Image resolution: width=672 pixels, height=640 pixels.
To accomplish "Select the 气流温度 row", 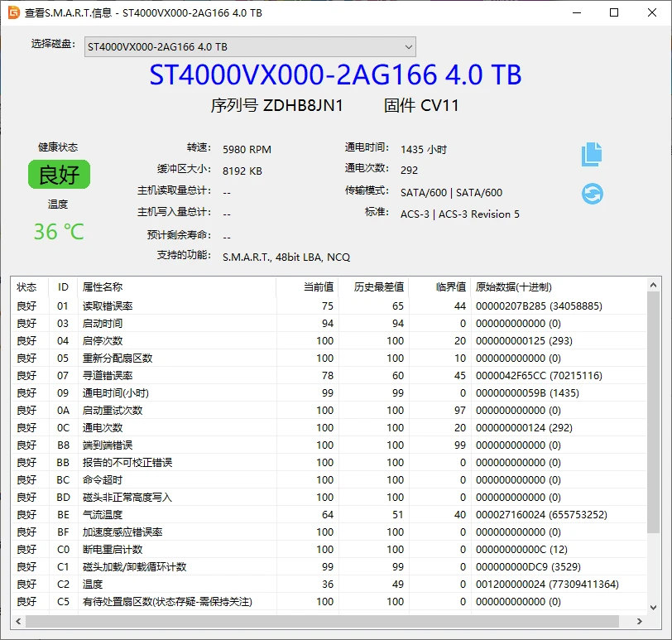I will (329, 514).
